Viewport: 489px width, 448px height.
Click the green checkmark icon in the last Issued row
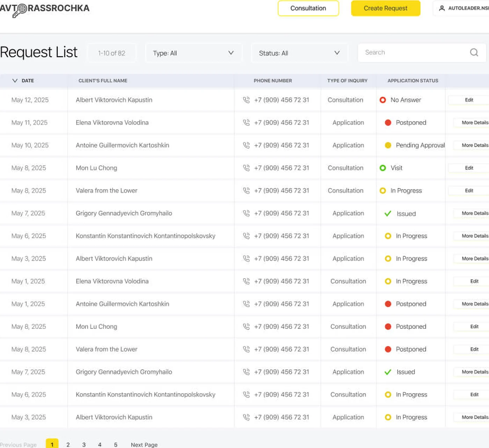pos(388,372)
